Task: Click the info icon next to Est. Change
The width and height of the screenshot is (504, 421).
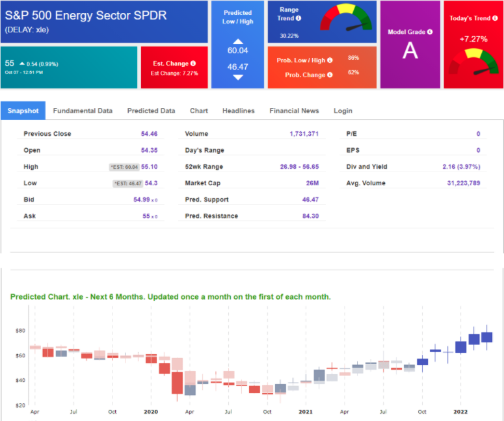Action: click(x=193, y=63)
